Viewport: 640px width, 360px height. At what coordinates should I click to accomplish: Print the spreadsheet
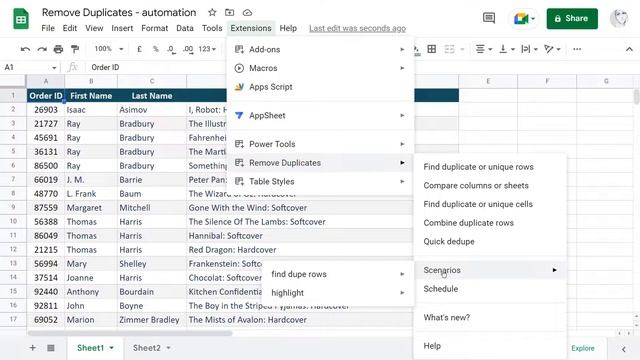[x=58, y=49]
